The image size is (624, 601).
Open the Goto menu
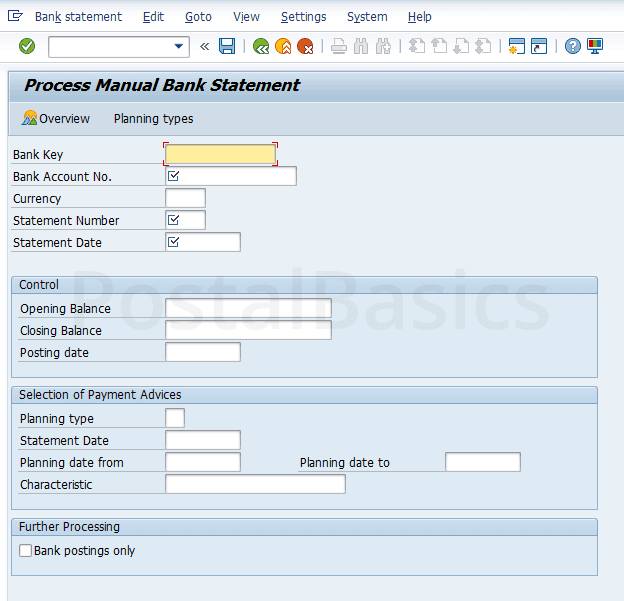tap(198, 17)
